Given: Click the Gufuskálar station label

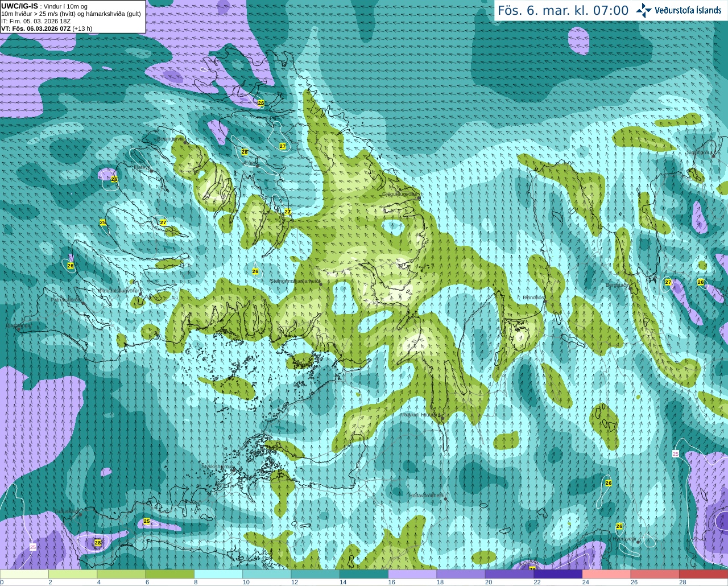Looking at the screenshot, I should [66, 511].
